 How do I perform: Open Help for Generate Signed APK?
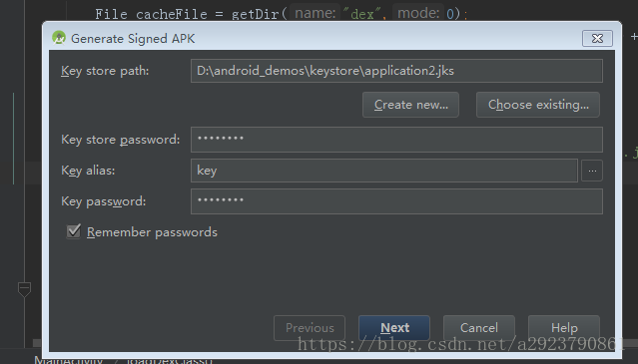564,328
